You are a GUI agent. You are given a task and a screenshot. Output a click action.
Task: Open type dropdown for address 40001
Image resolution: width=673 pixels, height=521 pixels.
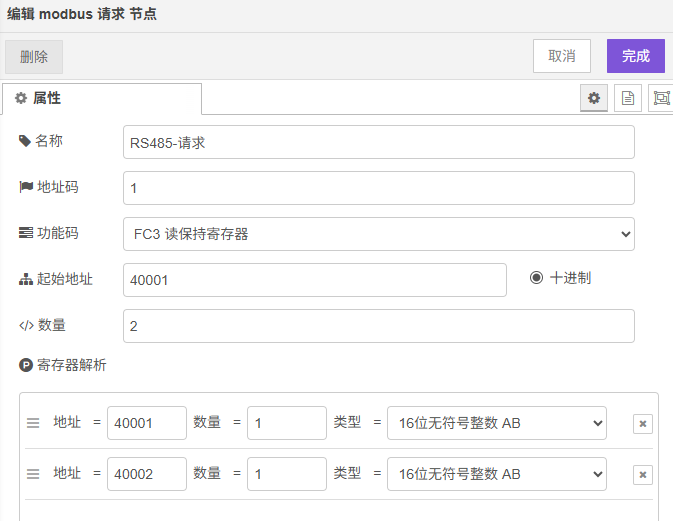point(496,423)
